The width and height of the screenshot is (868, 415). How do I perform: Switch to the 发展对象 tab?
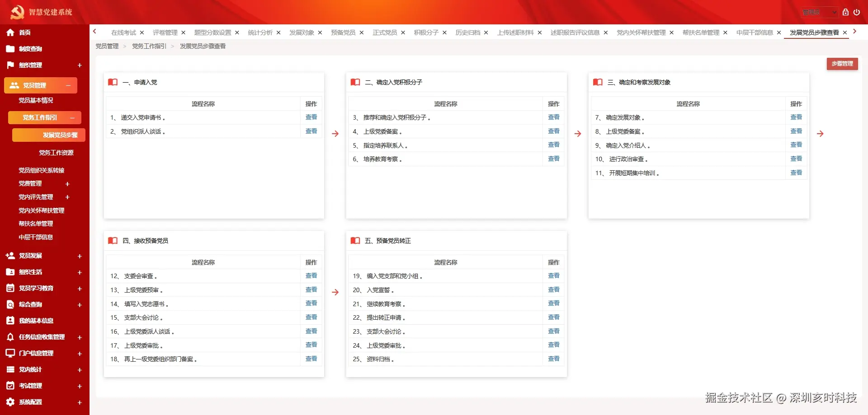click(302, 33)
